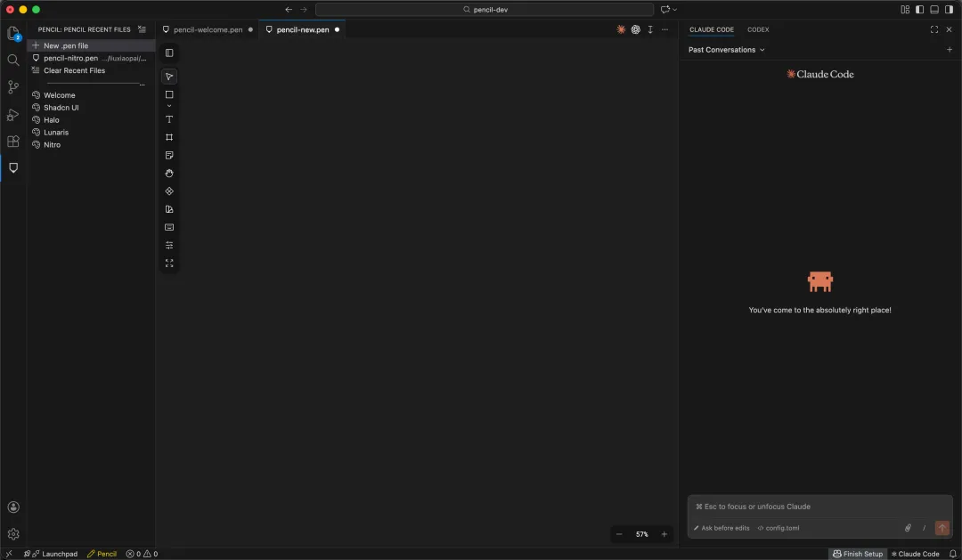Viewport: 962px width, 560px height.
Task: Create a New .pen file
Action: (x=91, y=45)
